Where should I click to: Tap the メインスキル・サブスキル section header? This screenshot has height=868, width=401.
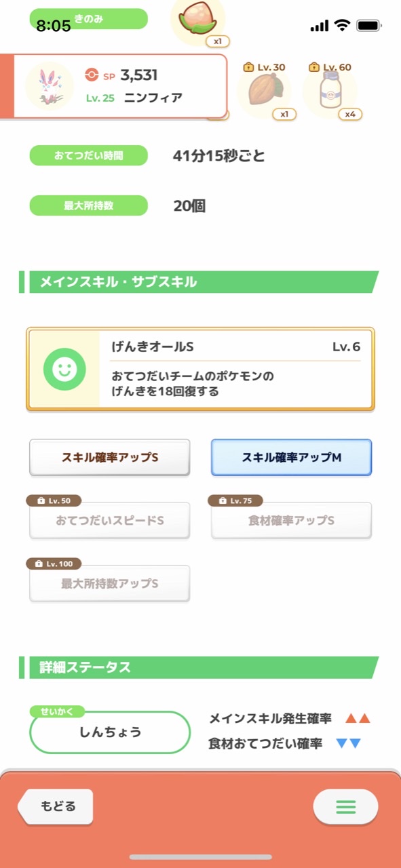click(199, 282)
